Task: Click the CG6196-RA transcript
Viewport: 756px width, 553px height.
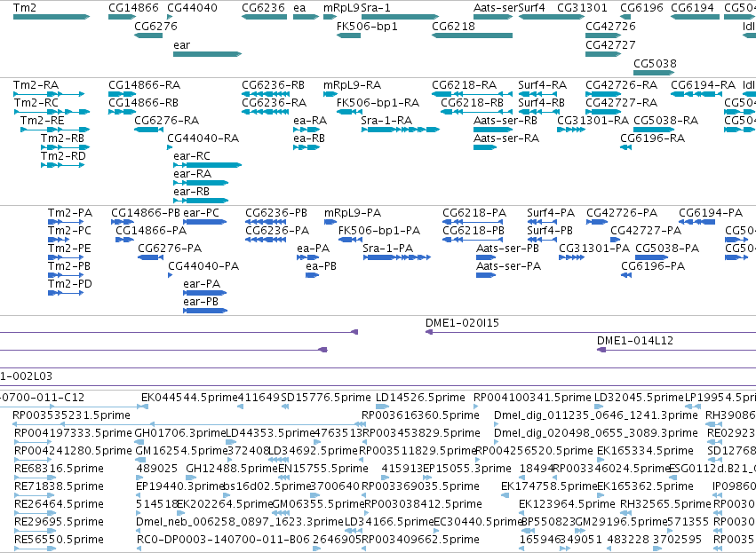Action: click(625, 147)
